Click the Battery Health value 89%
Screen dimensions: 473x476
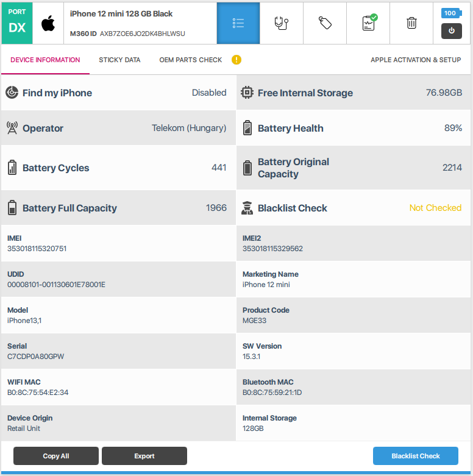453,128
